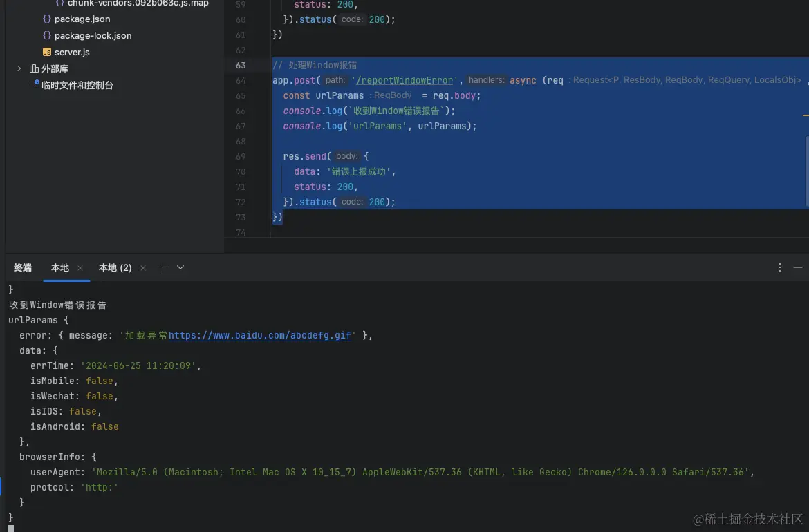Click the .status(code: 200) call, line 72
The image size is (809, 532).
click(x=344, y=202)
